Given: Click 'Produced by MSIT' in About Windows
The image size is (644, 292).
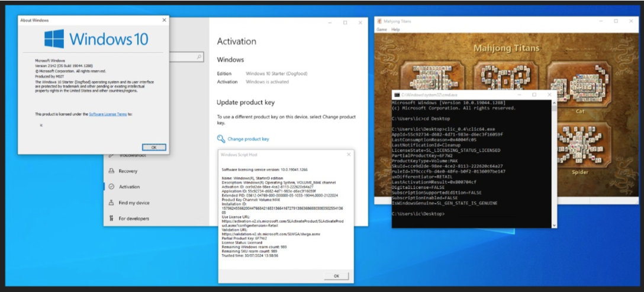Looking at the screenshot, I should (49, 76).
